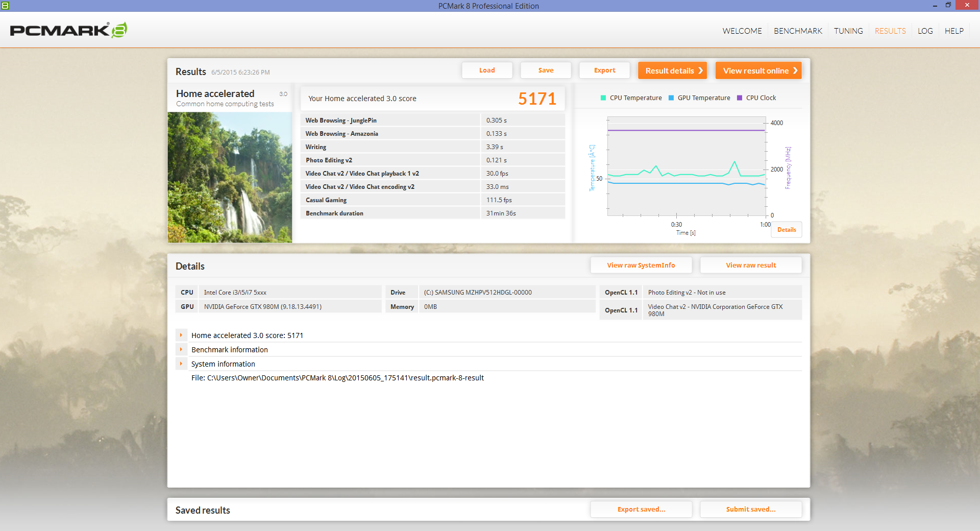This screenshot has width=980, height=531.
Task: Open the WELCOME tab
Action: point(742,31)
